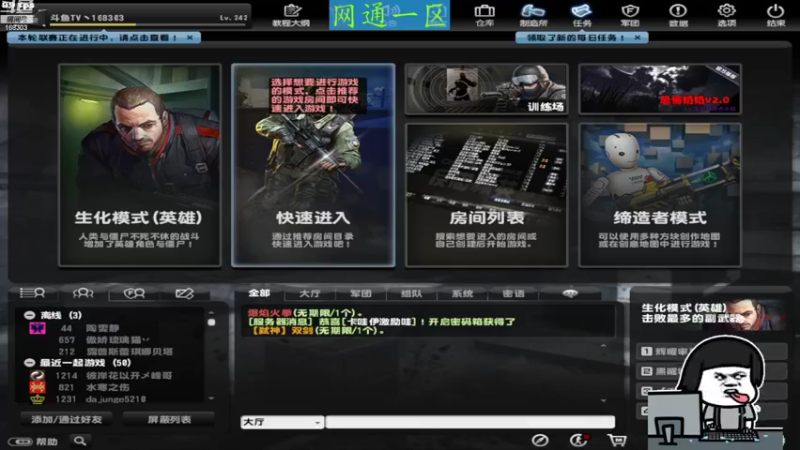Click friend list scroll down arrow

pos(211,398)
